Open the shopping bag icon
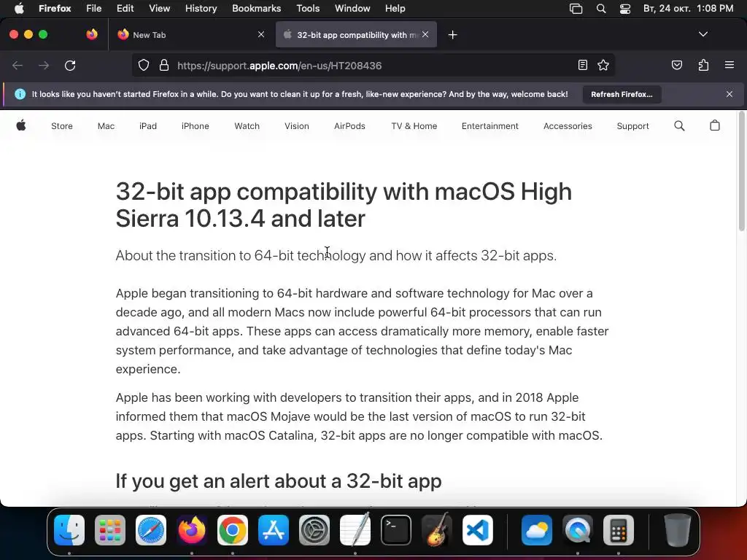The height and width of the screenshot is (560, 747). pos(715,125)
